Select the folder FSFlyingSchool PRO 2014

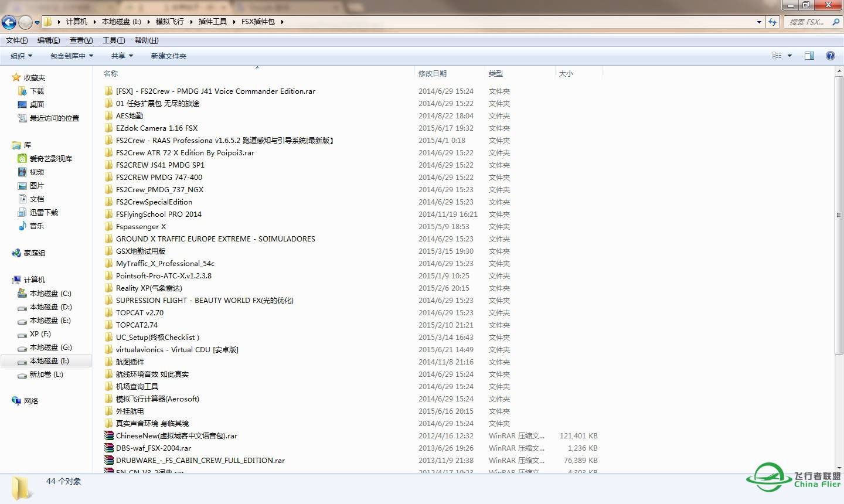click(x=158, y=214)
